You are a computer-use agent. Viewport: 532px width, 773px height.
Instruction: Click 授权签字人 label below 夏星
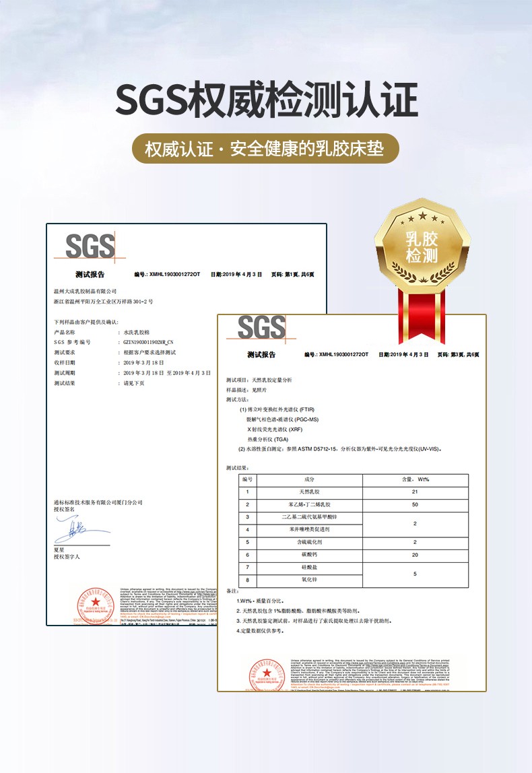click(x=67, y=557)
